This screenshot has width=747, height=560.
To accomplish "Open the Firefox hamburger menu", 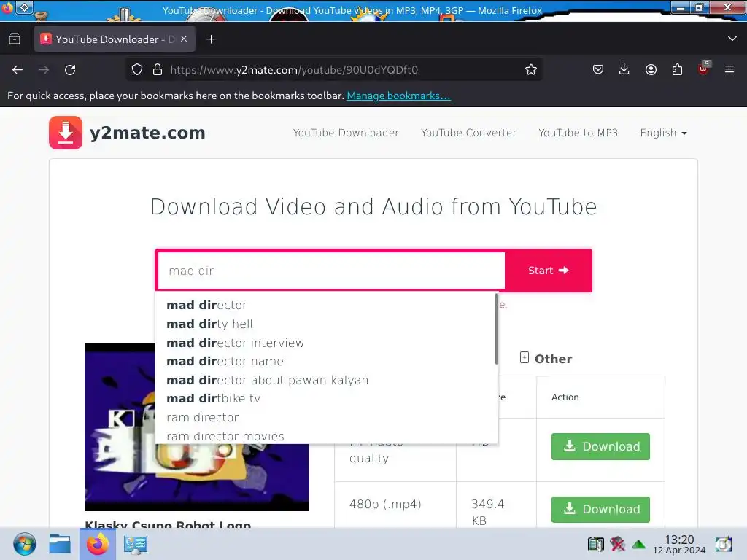I will coord(729,70).
